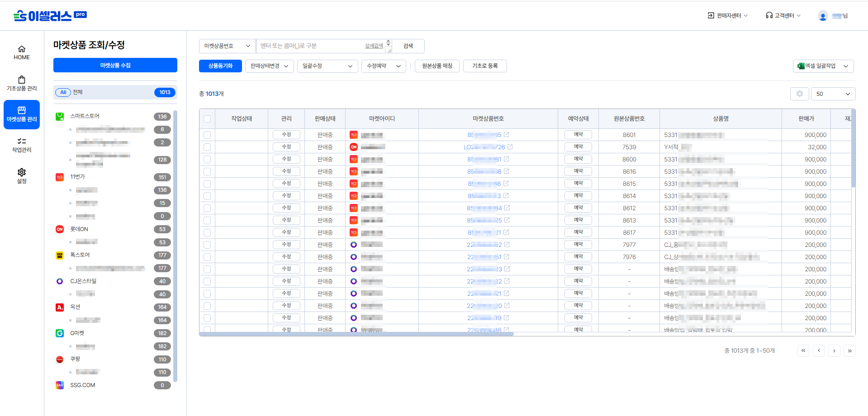
Task: Click 검색 search button
Action: pyautogui.click(x=408, y=46)
